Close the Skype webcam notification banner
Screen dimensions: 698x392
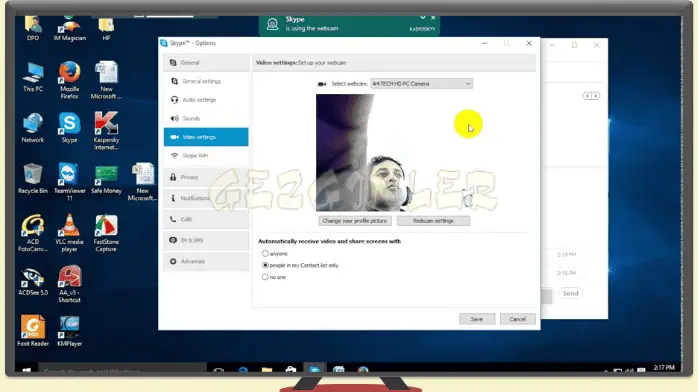click(x=433, y=18)
